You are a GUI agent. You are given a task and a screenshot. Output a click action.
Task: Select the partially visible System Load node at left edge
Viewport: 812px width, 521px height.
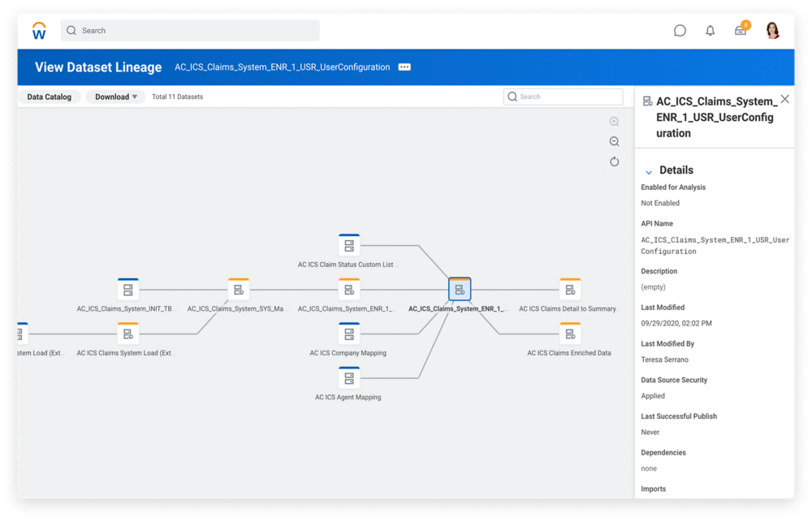pyautogui.click(x=23, y=334)
